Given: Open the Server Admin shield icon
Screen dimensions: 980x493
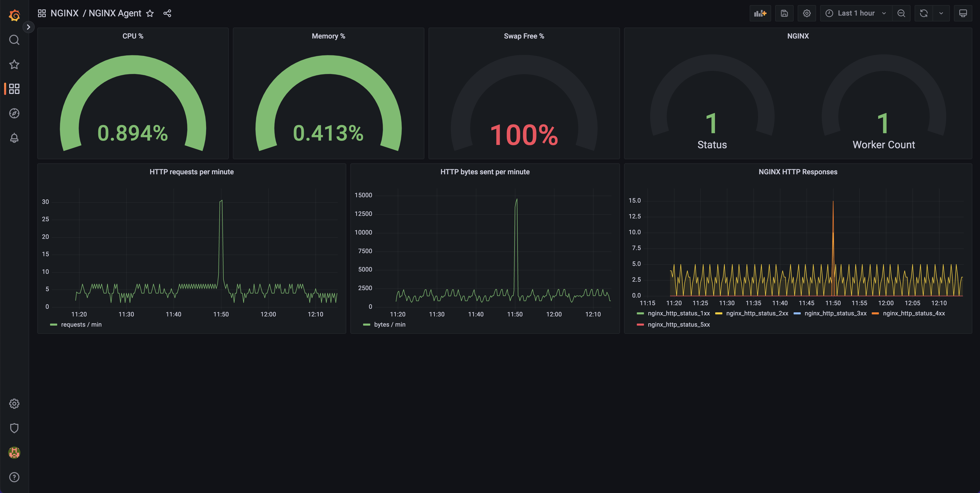Looking at the screenshot, I should tap(14, 428).
